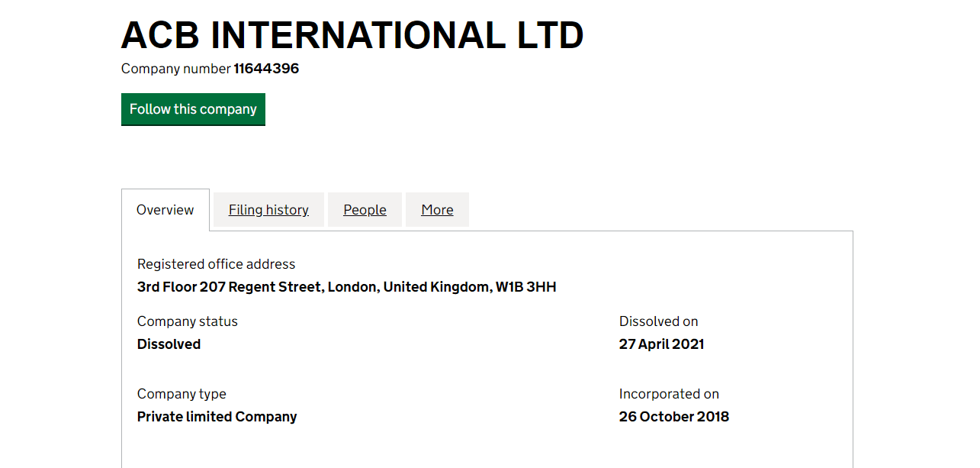Click 'United Kingdom' in the registered address
Screen dimensions: 980x468
436,287
